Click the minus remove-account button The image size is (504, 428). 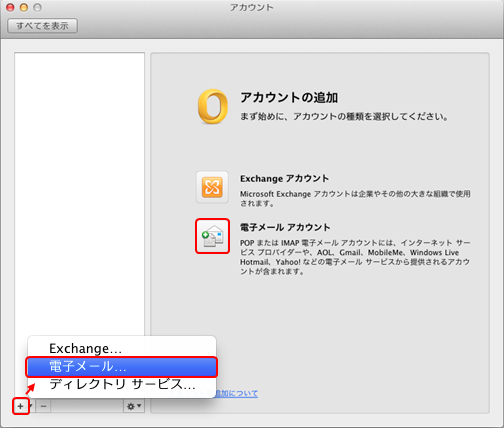coord(43,406)
